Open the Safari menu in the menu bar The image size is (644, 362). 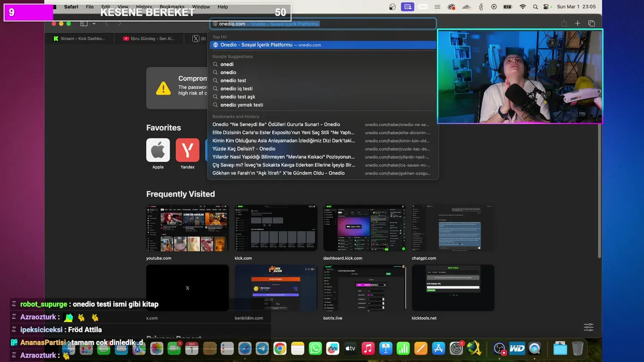(x=71, y=7)
